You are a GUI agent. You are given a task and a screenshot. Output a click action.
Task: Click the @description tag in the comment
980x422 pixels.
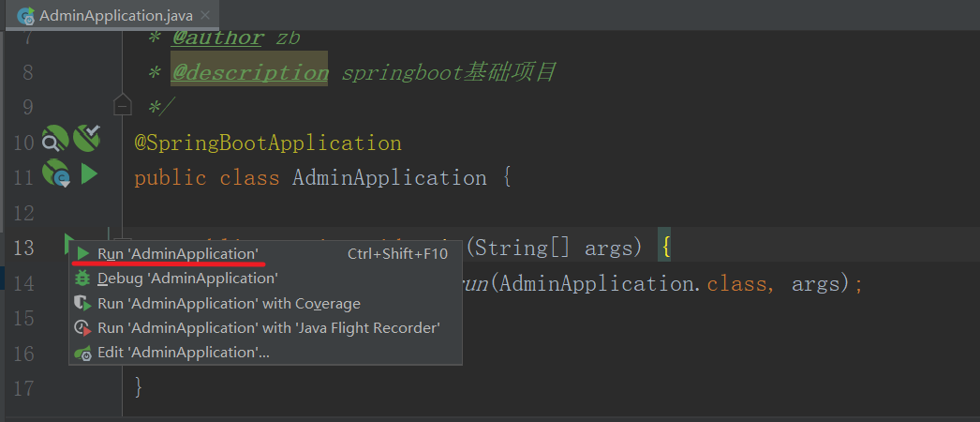(x=250, y=73)
